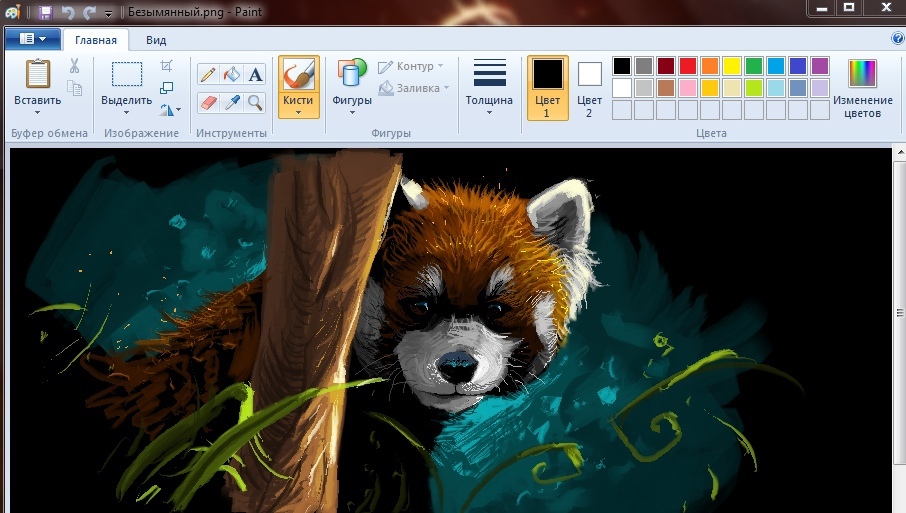Pick the purple color swatch
The width and height of the screenshot is (906, 513).
819,65
